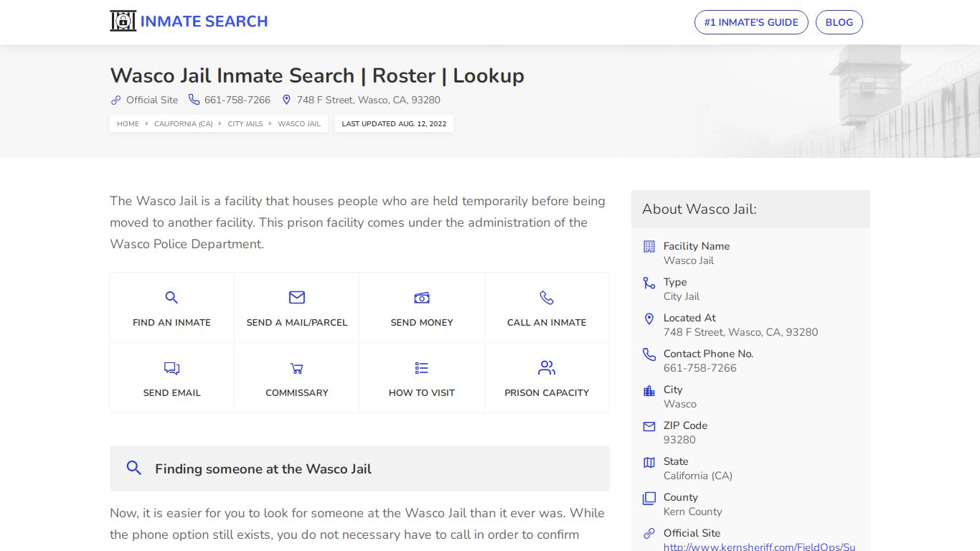Screen dimensions: 980x551
Task: Select the Type value City Jail
Action: [682, 296]
